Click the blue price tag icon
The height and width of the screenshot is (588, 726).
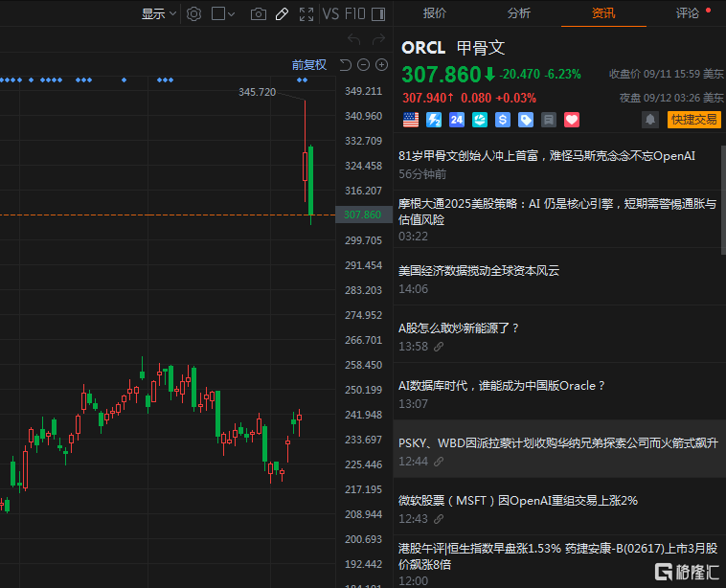point(526,120)
